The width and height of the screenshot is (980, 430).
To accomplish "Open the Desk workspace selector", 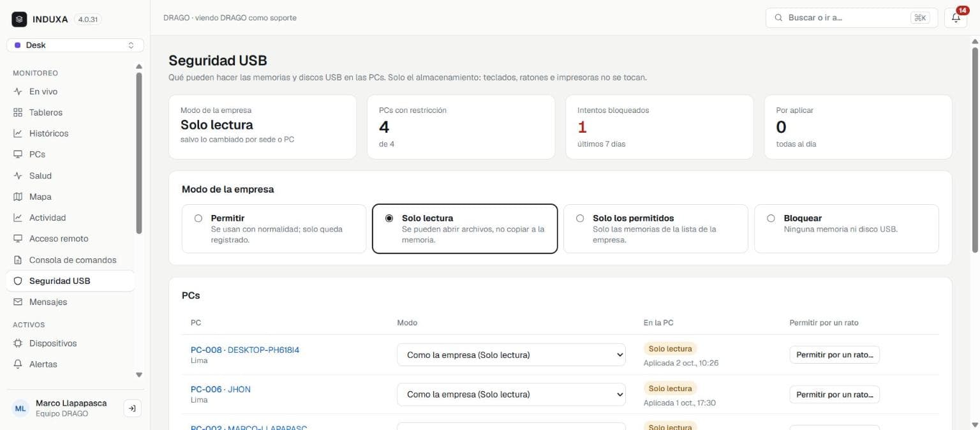I will [75, 45].
